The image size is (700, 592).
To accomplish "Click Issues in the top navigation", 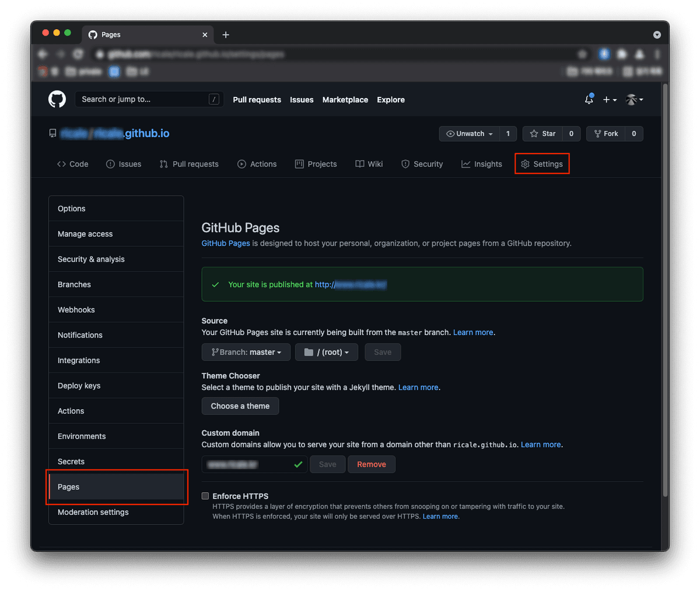I will tap(302, 100).
